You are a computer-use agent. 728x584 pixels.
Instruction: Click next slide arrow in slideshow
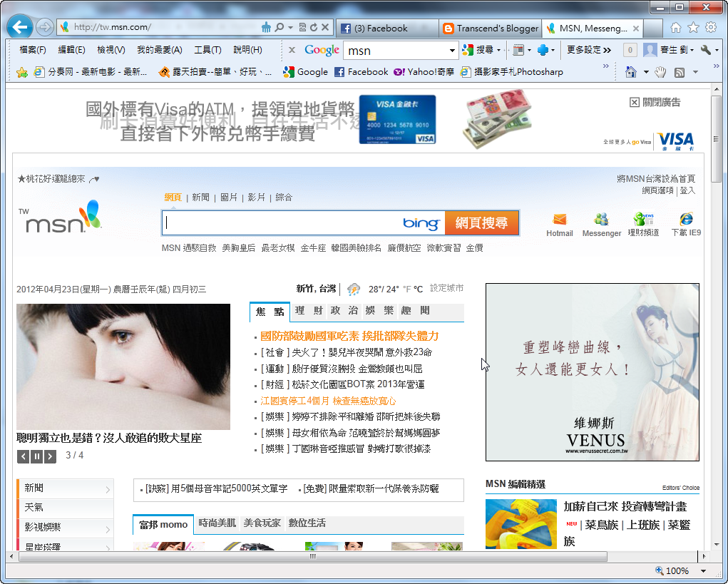pos(50,457)
